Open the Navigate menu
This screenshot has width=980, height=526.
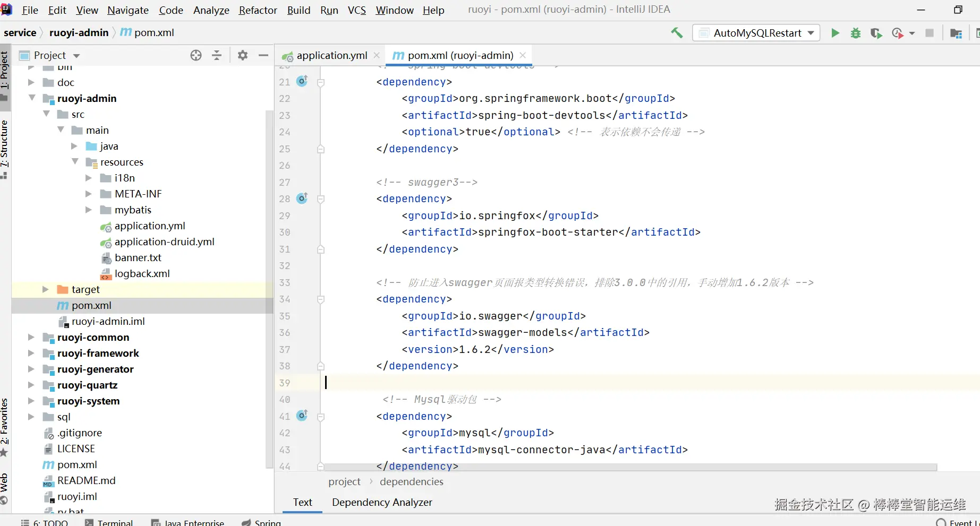(x=128, y=10)
